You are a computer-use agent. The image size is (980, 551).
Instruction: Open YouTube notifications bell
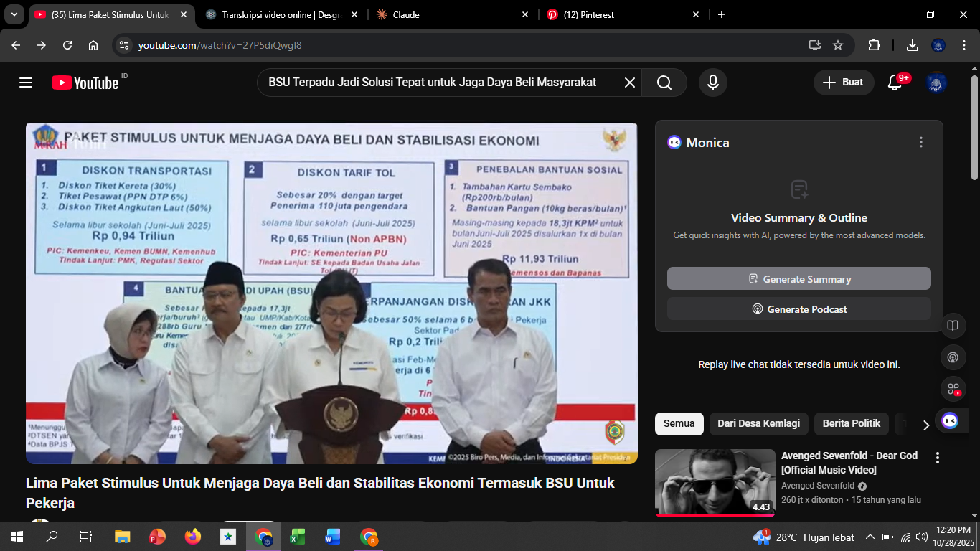click(893, 82)
